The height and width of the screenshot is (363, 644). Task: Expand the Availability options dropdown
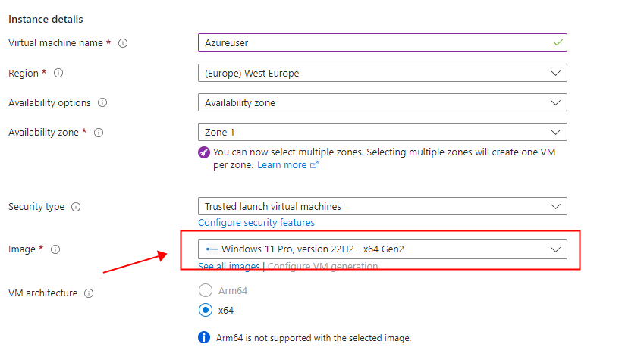pos(382,102)
